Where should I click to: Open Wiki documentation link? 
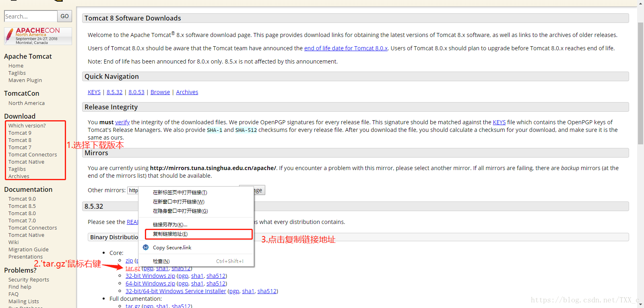[14, 242]
